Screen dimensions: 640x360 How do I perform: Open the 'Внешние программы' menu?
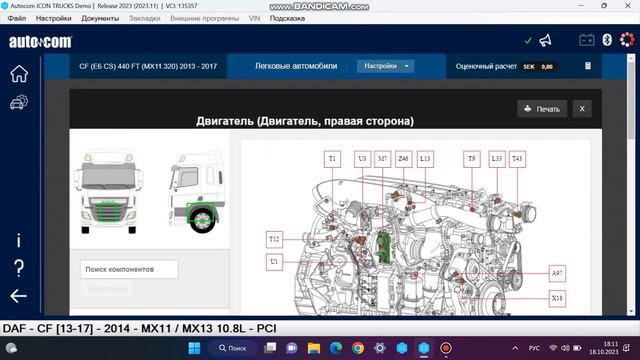[204, 18]
